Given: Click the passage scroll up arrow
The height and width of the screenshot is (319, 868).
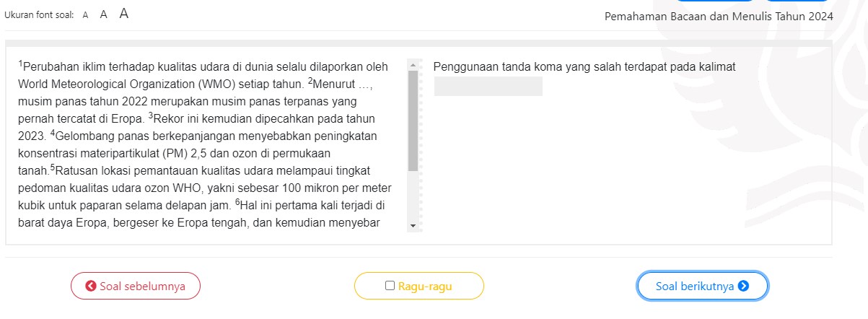Looking at the screenshot, I should pyautogui.click(x=413, y=65).
